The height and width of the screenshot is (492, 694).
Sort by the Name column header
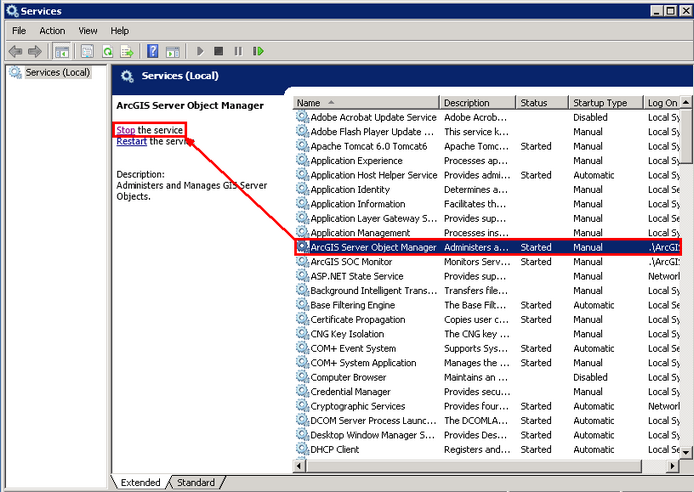click(x=366, y=103)
